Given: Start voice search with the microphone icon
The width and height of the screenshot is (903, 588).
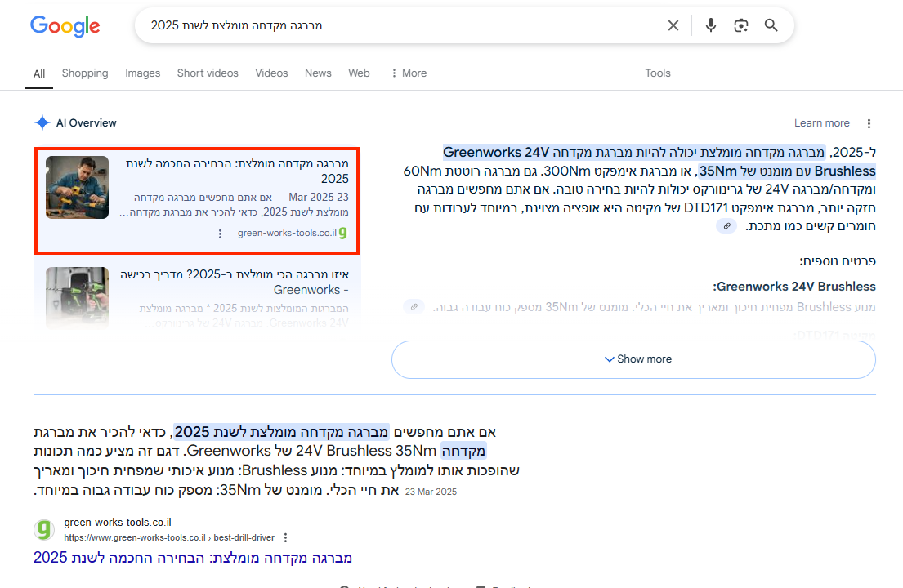Looking at the screenshot, I should (711, 25).
